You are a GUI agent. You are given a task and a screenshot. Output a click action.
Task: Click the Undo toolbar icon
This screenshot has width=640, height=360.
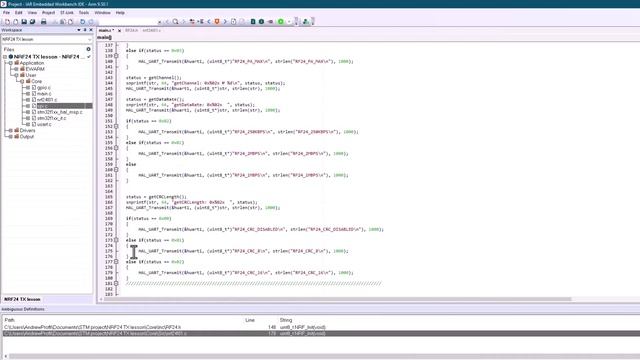coord(82,22)
